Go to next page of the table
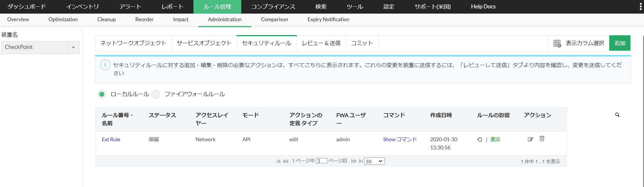 tap(354, 161)
